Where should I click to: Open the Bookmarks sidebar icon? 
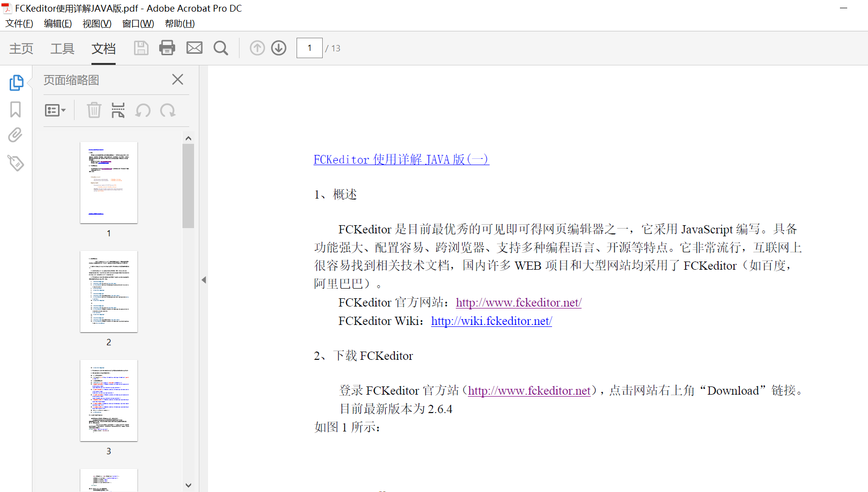pyautogui.click(x=15, y=109)
